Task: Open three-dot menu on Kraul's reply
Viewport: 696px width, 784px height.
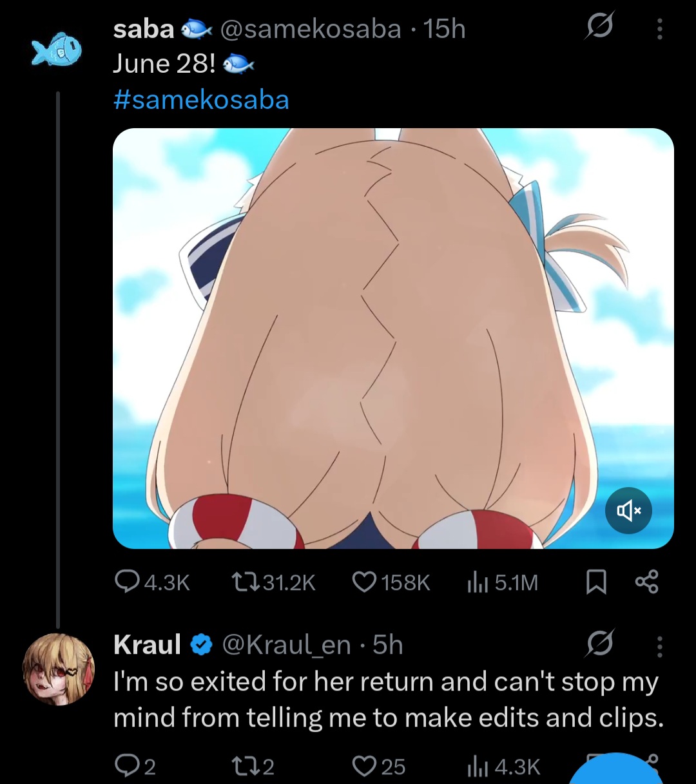Action: 659,645
